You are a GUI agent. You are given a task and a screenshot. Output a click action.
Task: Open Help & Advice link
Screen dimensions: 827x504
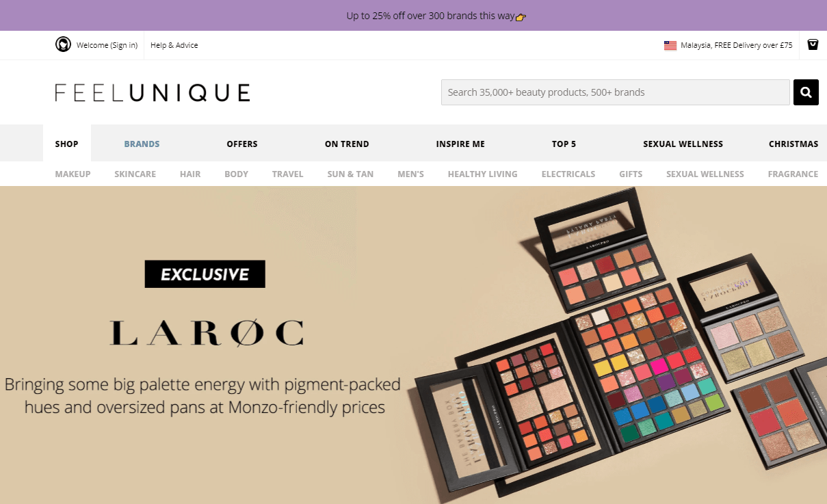pos(174,45)
